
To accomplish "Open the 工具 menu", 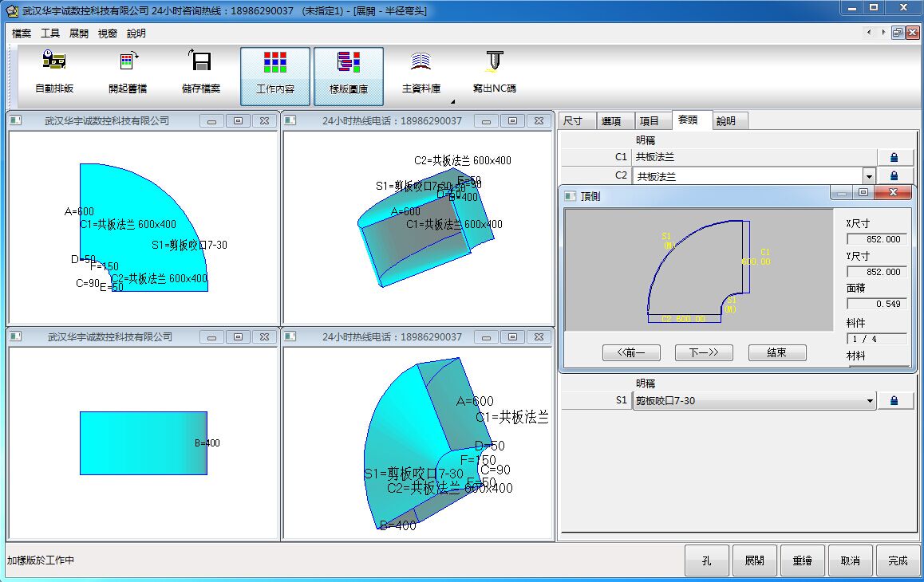I will tap(50, 33).
